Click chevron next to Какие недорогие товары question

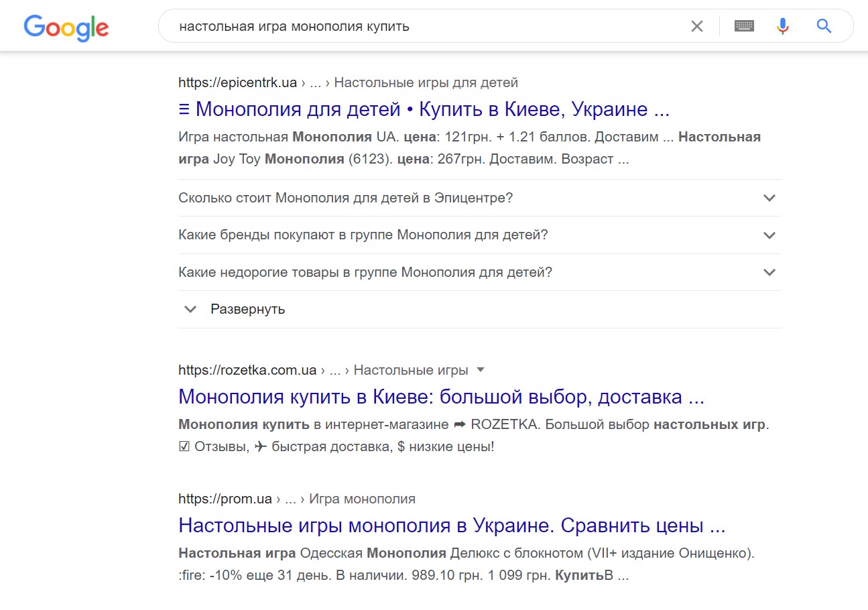pos(769,272)
